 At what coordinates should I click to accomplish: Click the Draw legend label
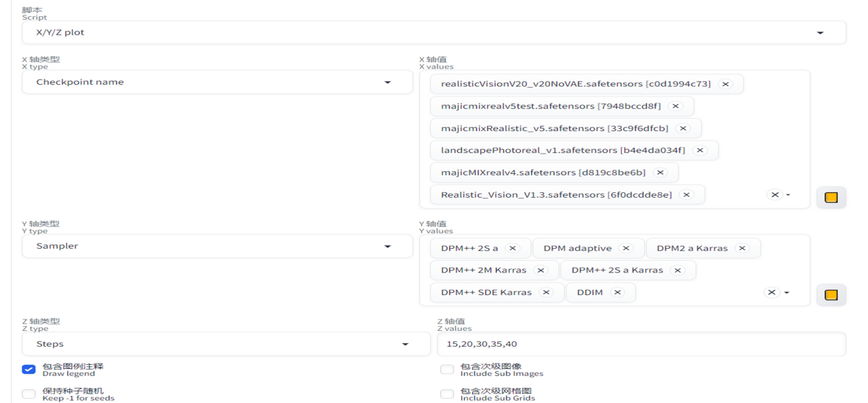73,370
